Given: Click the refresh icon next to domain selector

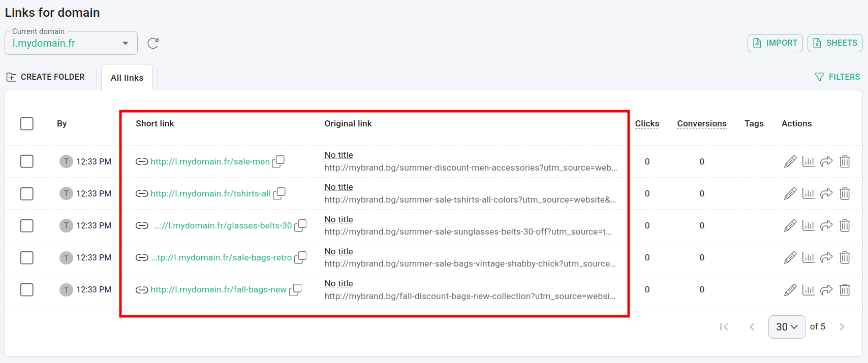Looking at the screenshot, I should (x=153, y=43).
